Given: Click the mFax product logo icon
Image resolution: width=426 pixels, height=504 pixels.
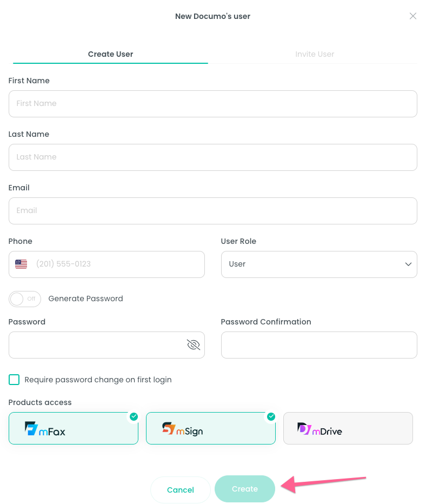Looking at the screenshot, I should point(31,428).
